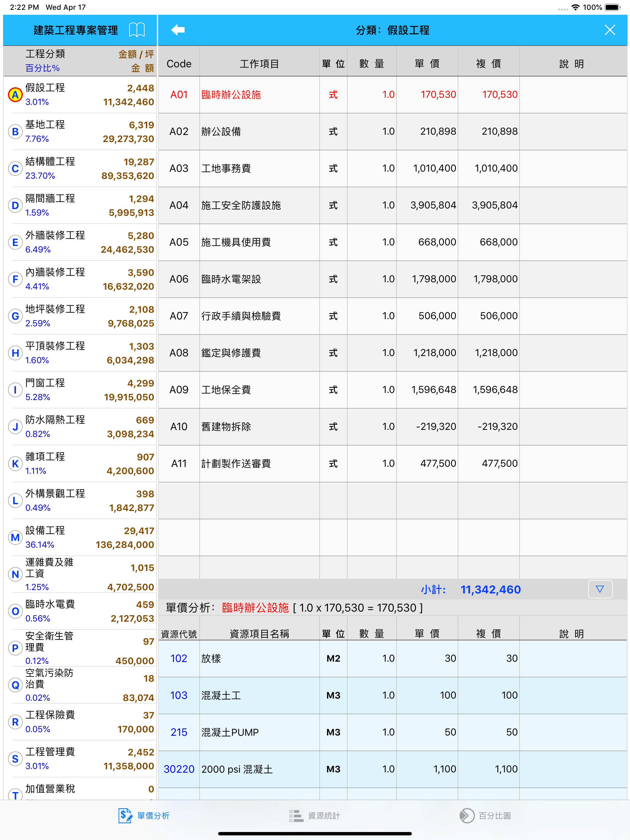
Task: Open the 設備工程 category name
Action: (45, 530)
